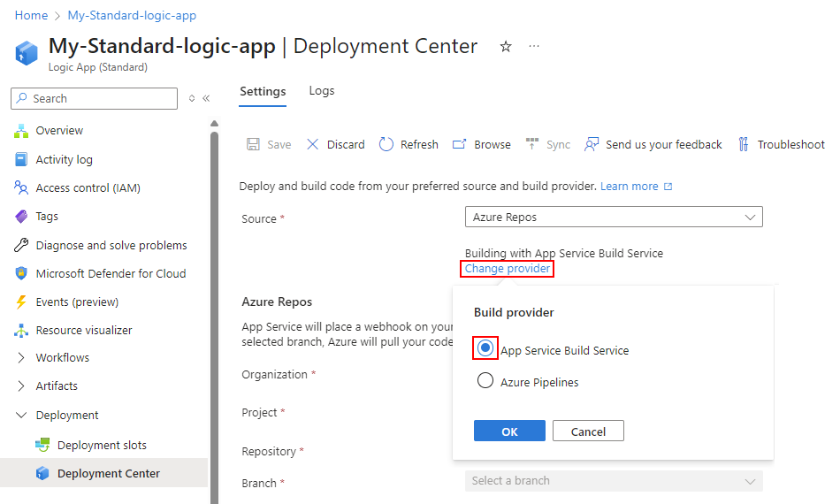Click the Change provider link
840x504 pixels.
(x=508, y=269)
